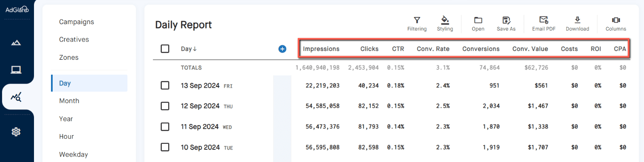Click the 12 Sep 2024 date
The image size is (644, 162).
(200, 106)
